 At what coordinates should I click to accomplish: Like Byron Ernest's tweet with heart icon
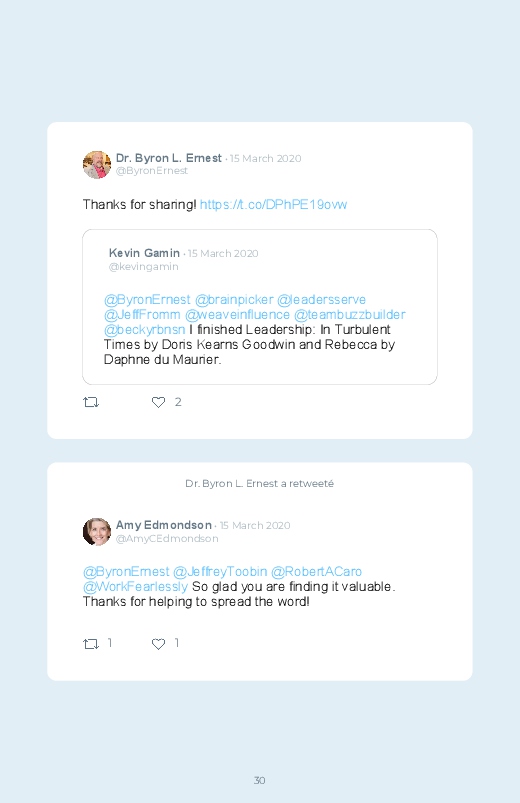point(158,403)
